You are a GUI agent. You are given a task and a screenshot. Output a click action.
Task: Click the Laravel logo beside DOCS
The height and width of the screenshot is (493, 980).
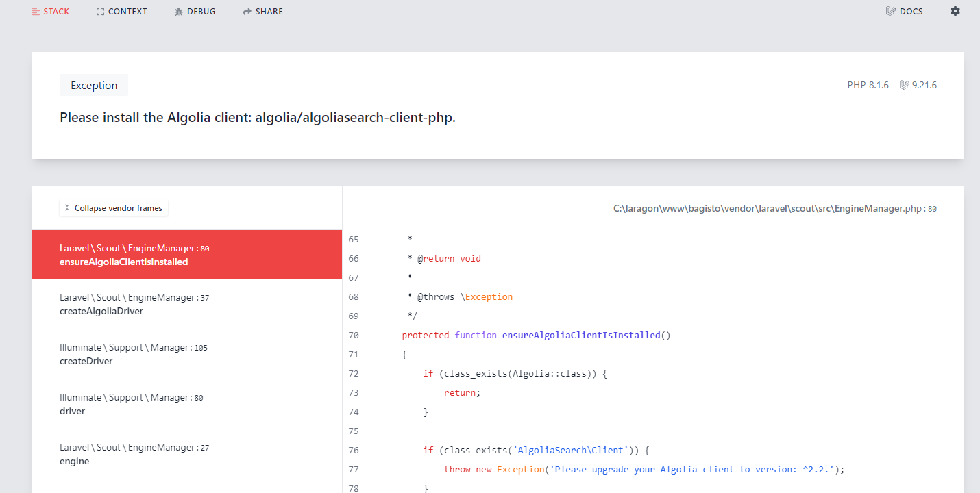tap(890, 12)
